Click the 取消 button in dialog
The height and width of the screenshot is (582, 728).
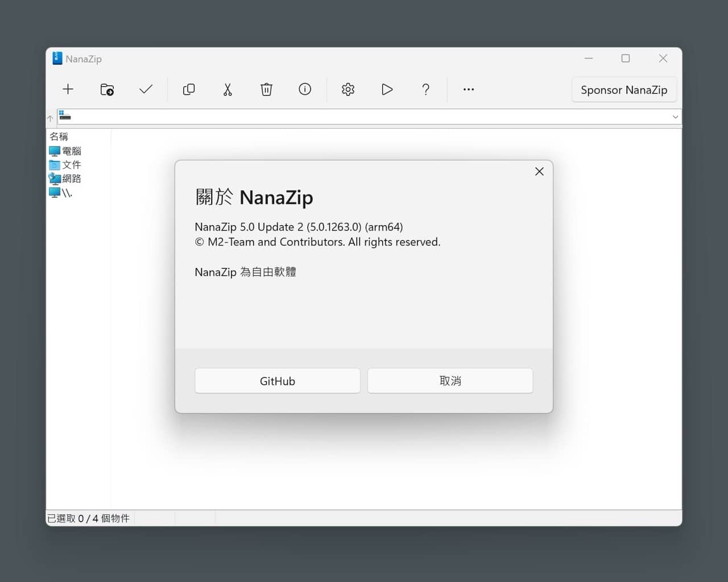(450, 381)
